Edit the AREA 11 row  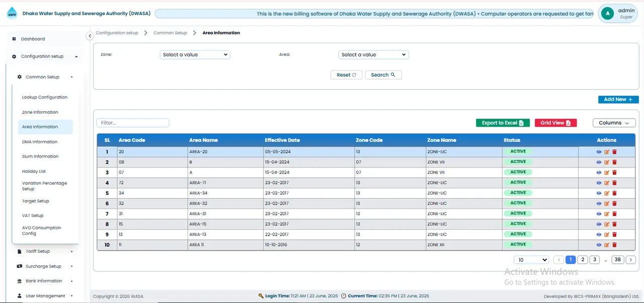(607, 245)
